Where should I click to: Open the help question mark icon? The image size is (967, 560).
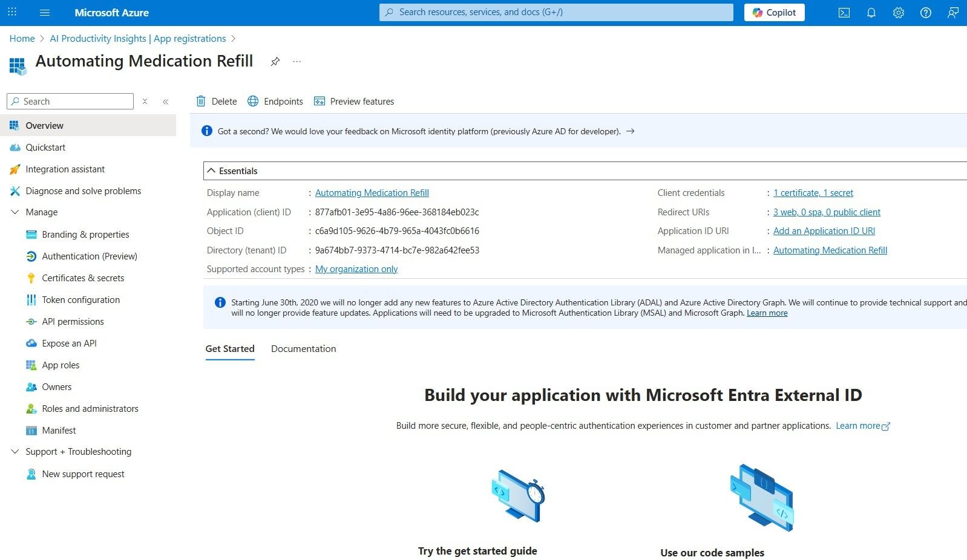click(926, 13)
